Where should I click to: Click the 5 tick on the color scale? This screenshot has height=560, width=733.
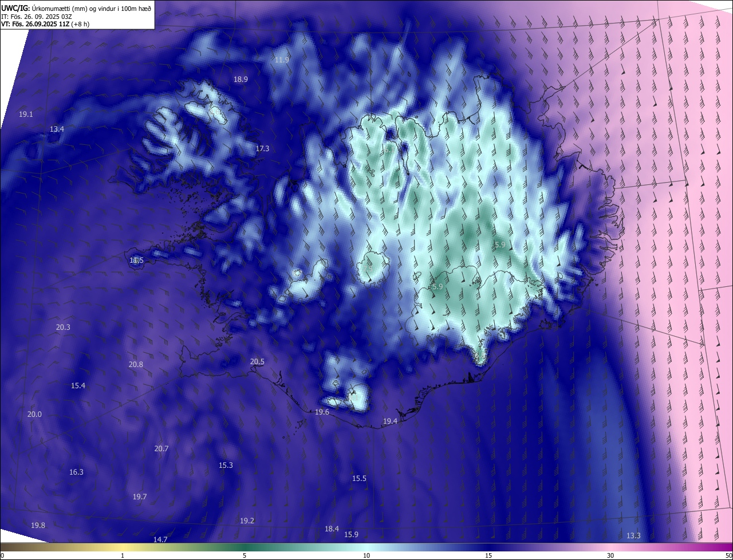(x=245, y=555)
